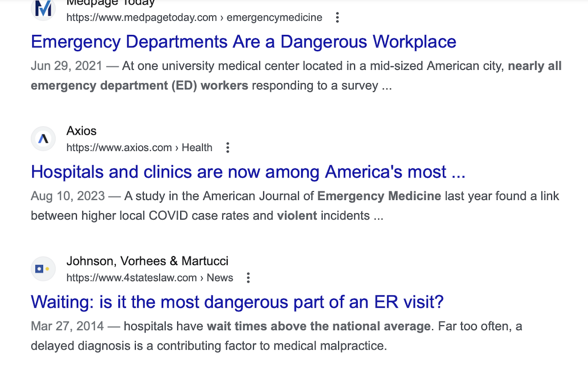The width and height of the screenshot is (588, 374).
Task: Open the three-dot options next to axios.com URL
Action: pos(228,148)
